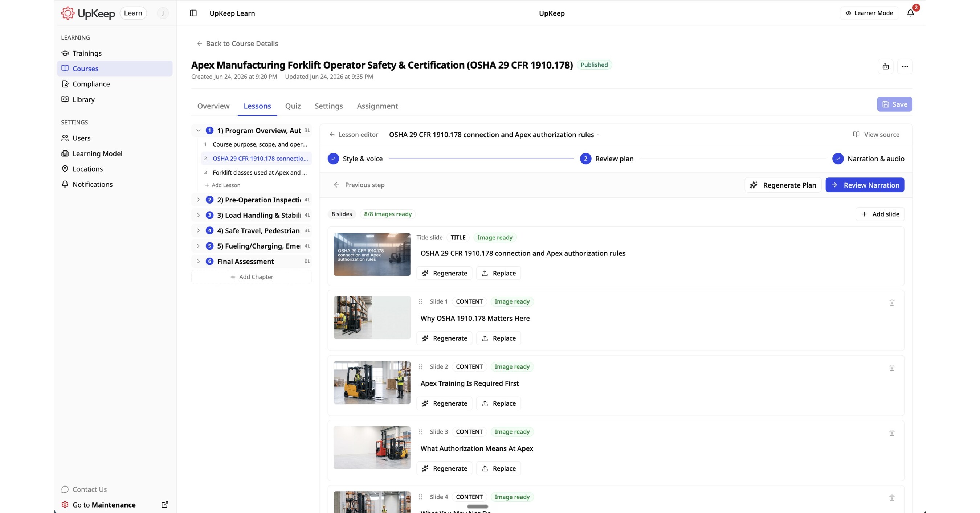Grab the drag handle of Slide 2
This screenshot has height=513, width=980.
pyautogui.click(x=420, y=366)
